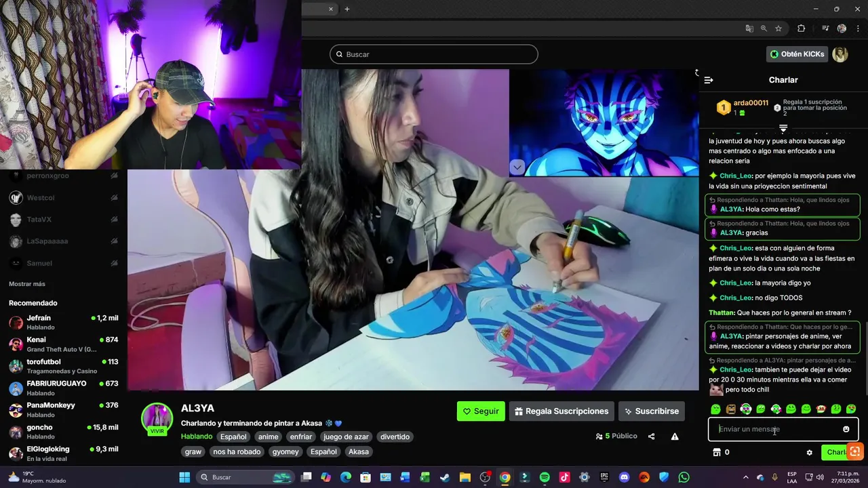
Task: Send message with the green Charlar button
Action: [834, 452]
